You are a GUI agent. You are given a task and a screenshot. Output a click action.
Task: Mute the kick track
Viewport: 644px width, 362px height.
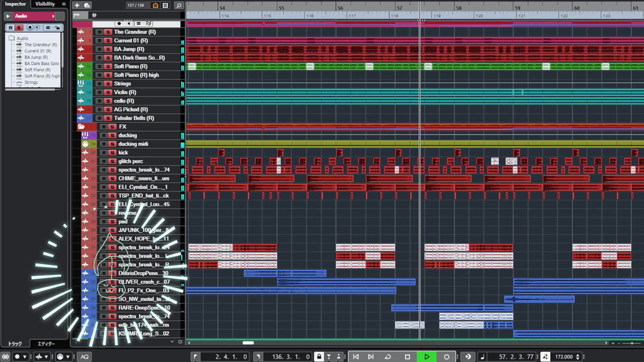click(x=103, y=153)
